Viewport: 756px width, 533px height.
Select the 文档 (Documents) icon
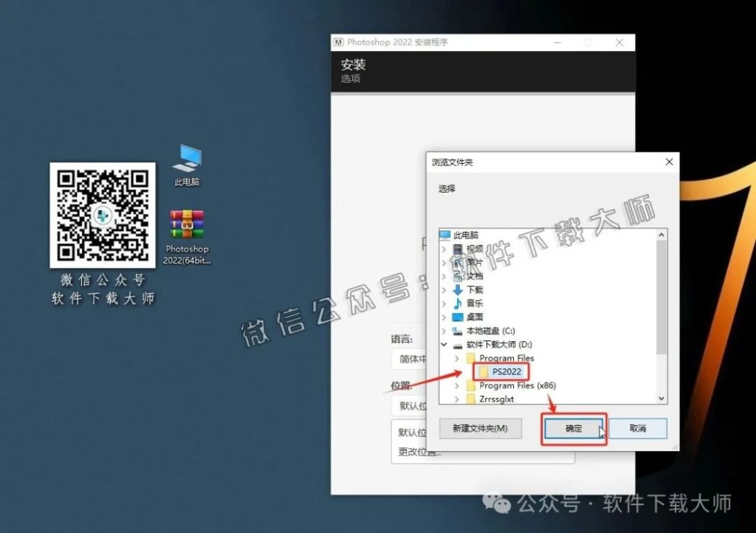(x=474, y=276)
